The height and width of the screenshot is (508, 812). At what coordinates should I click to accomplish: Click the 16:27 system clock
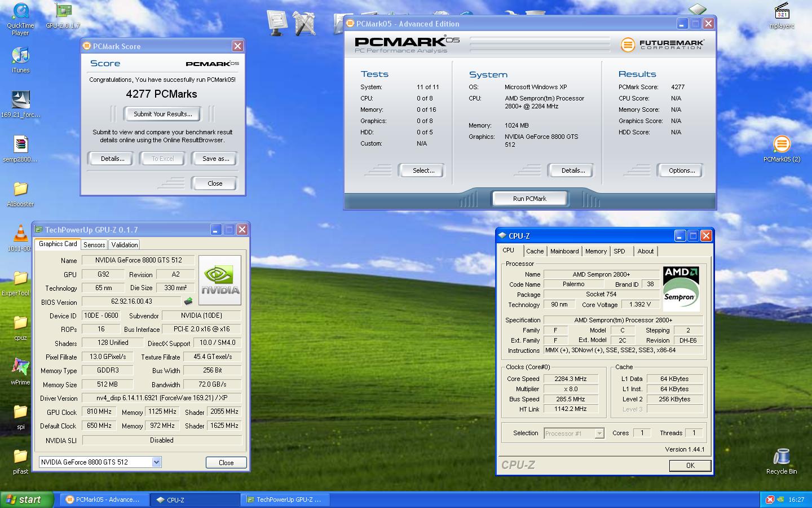[x=796, y=500]
